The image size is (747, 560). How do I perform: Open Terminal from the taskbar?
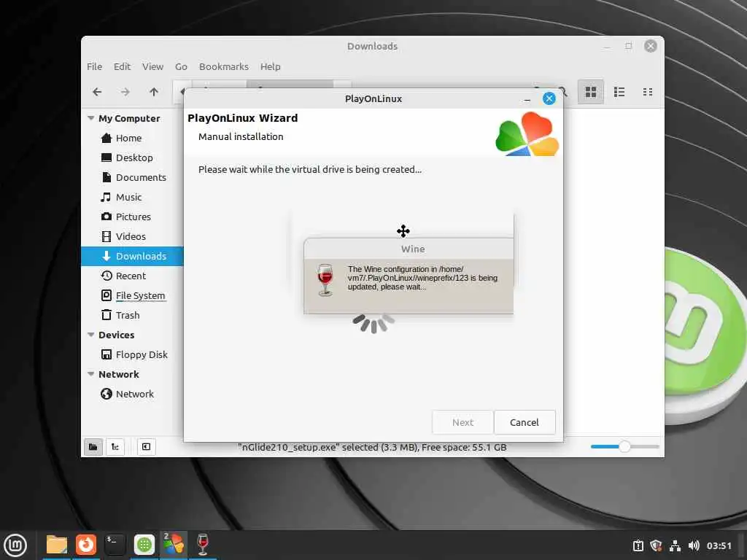pyautogui.click(x=115, y=545)
